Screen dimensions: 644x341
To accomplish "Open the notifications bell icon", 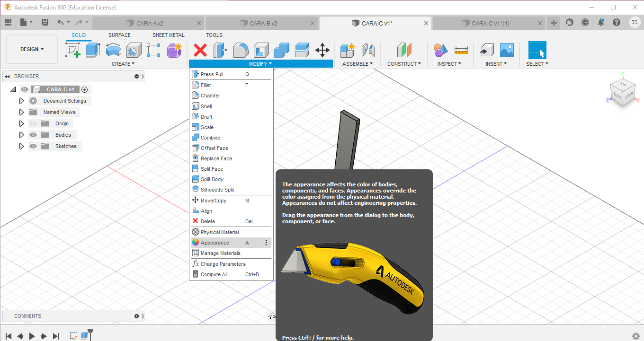I will click(601, 22).
